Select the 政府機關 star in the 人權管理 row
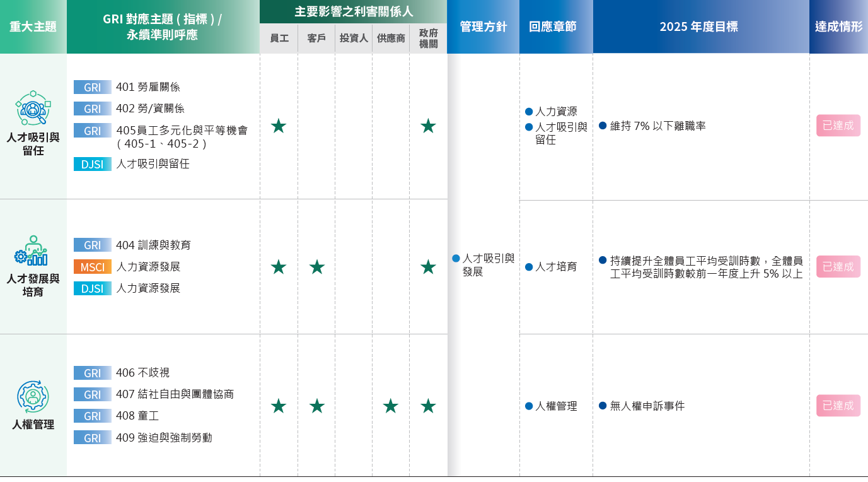Screen dimensions: 868x482 pos(428,406)
